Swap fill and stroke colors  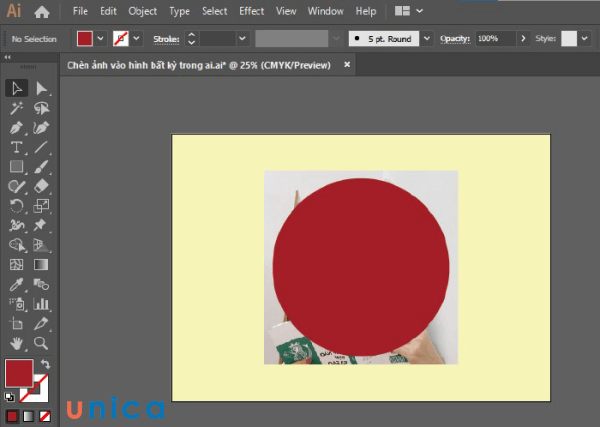click(45, 364)
